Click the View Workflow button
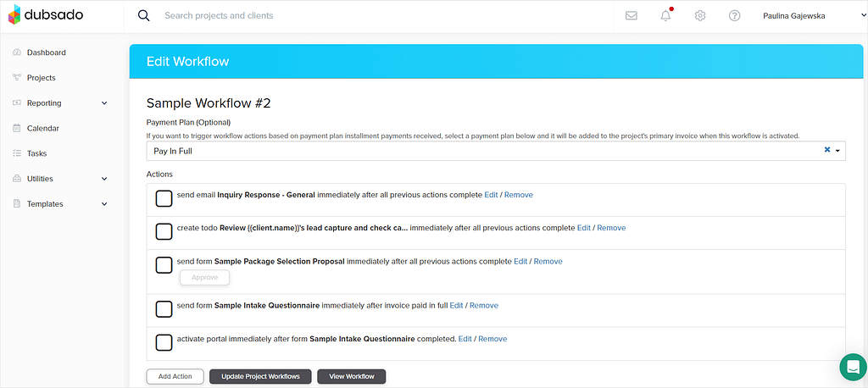Viewport: 868px width, 388px height. coord(352,376)
